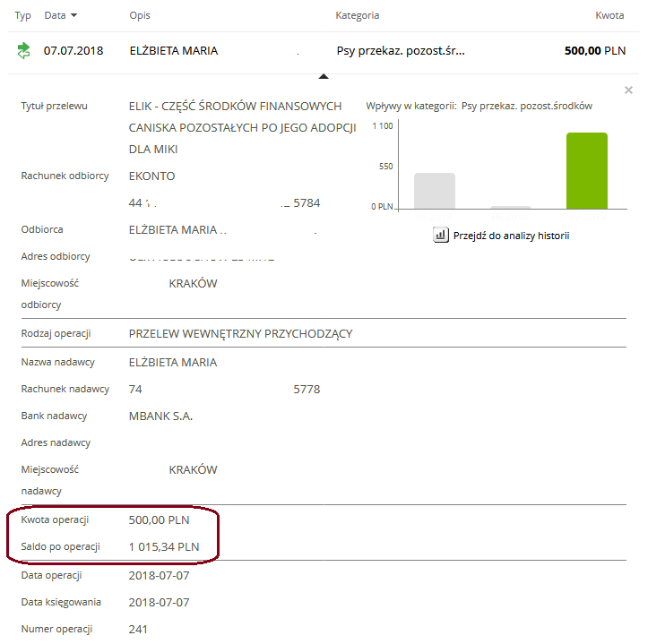This screenshot has height=644, width=665.
Task: Click the 07.07.2018 transaction date in row
Action: [x=73, y=51]
